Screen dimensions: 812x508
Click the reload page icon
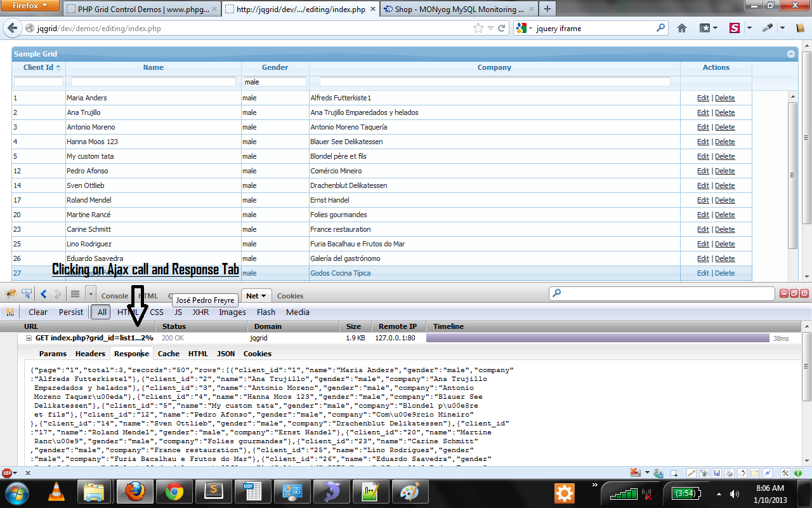(x=501, y=28)
